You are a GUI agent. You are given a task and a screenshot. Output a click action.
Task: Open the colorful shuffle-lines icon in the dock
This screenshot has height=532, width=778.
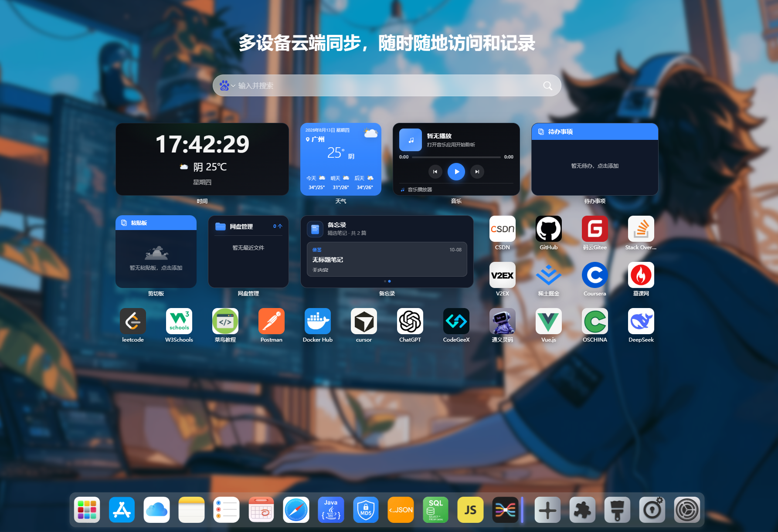coord(505,510)
